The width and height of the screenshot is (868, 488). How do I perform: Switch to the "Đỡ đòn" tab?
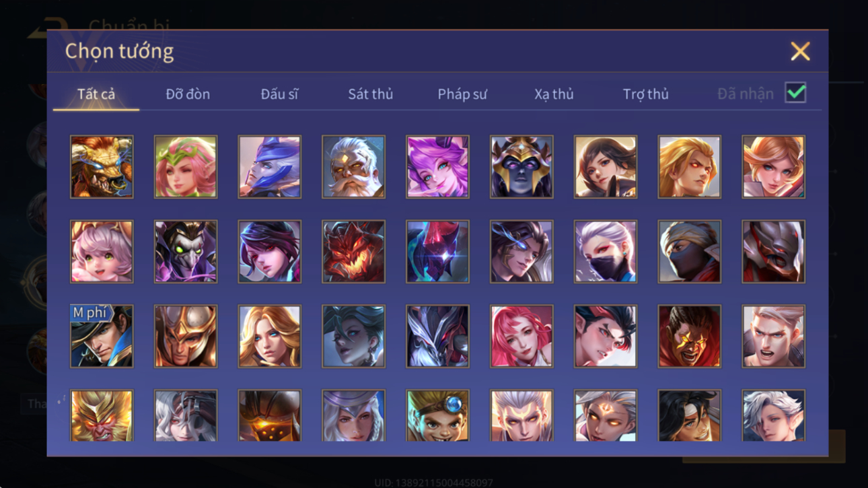tap(188, 94)
